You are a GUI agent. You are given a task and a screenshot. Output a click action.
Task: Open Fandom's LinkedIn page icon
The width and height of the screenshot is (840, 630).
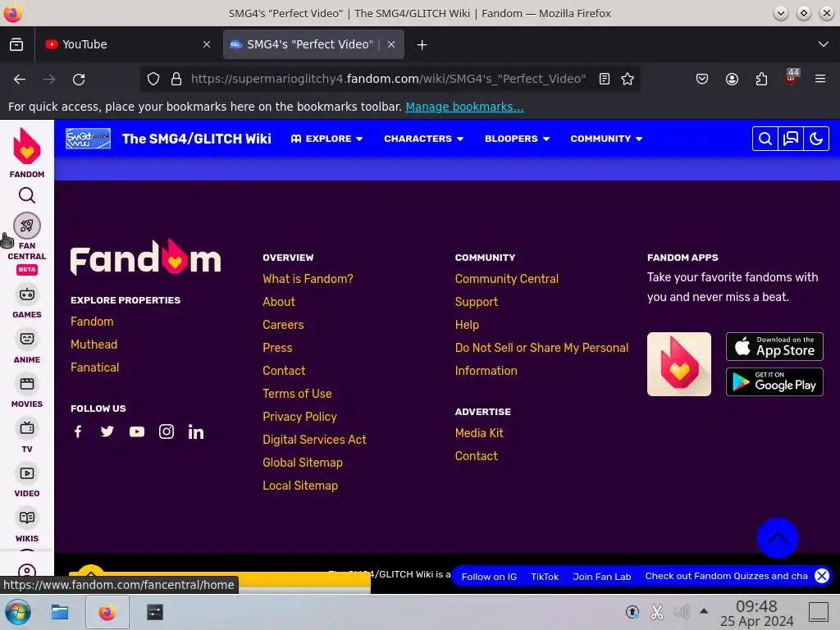(x=195, y=431)
